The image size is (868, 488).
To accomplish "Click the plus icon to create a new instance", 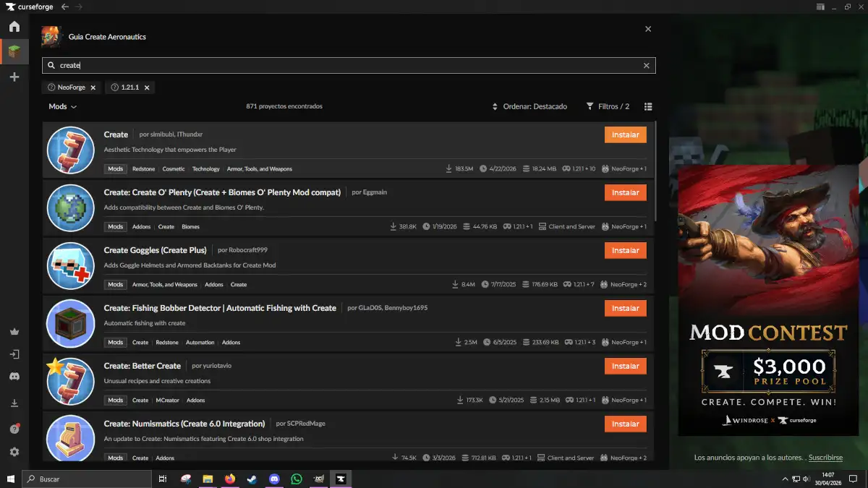I will tap(14, 77).
